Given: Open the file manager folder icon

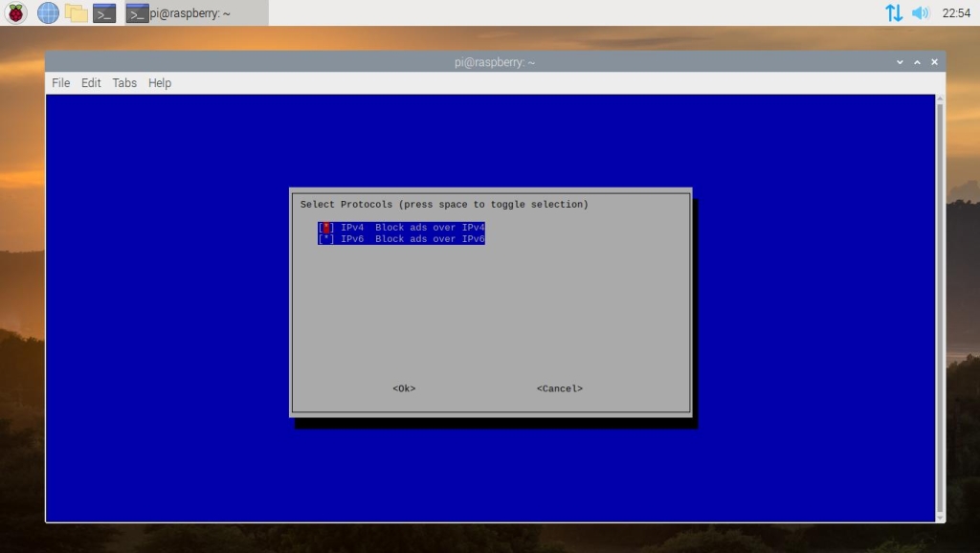Looking at the screenshot, I should coord(77,12).
